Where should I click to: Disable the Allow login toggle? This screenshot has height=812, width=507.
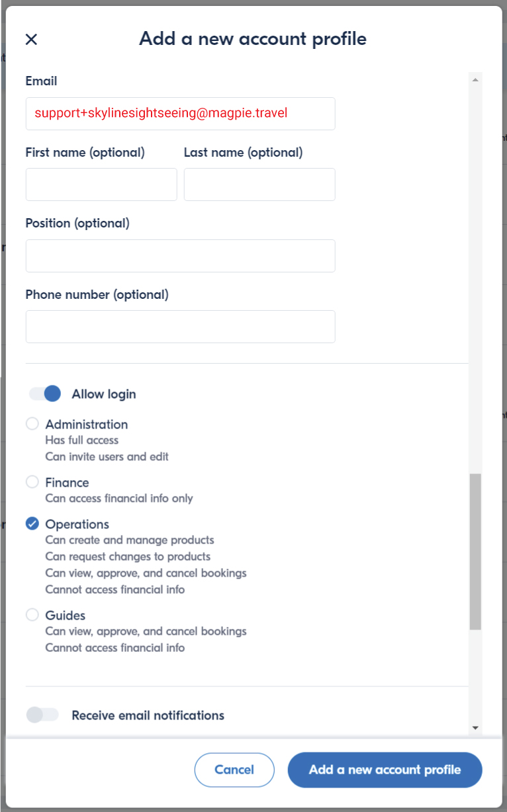[44, 394]
